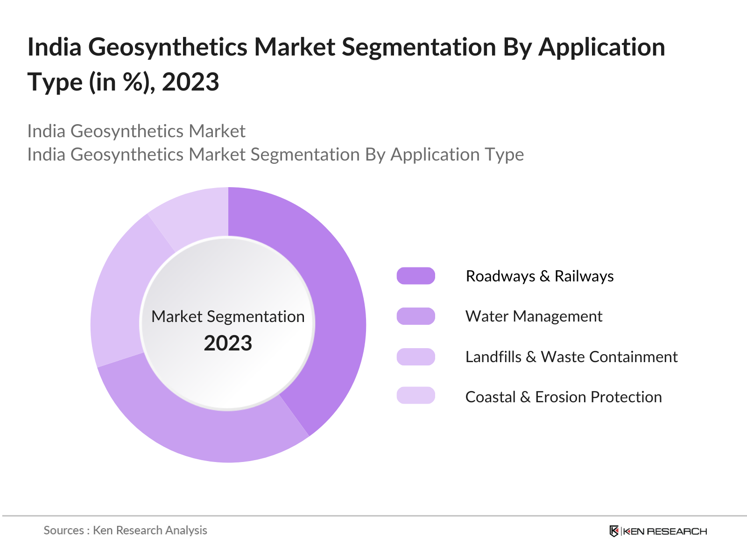Click the lightest Coastal & Erosion Protection pie segment

click(196, 210)
